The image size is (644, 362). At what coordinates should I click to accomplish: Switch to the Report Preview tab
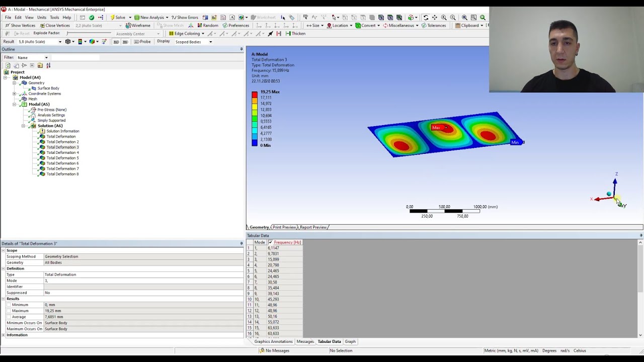(x=313, y=227)
